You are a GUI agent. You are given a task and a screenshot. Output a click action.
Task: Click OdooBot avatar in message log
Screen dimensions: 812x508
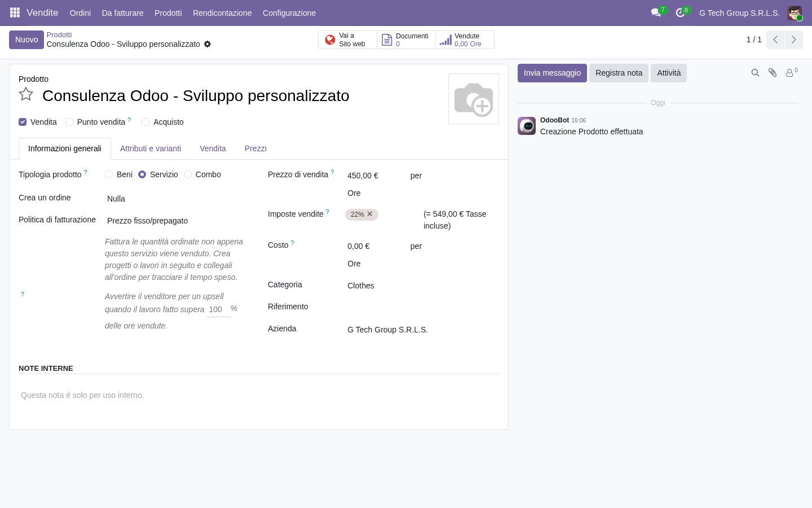[527, 126]
